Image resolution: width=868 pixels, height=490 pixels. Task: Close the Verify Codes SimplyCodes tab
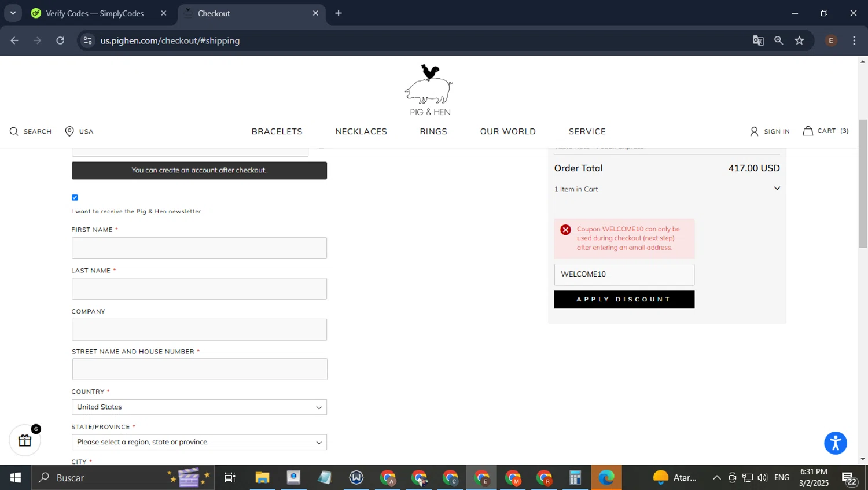tap(164, 13)
